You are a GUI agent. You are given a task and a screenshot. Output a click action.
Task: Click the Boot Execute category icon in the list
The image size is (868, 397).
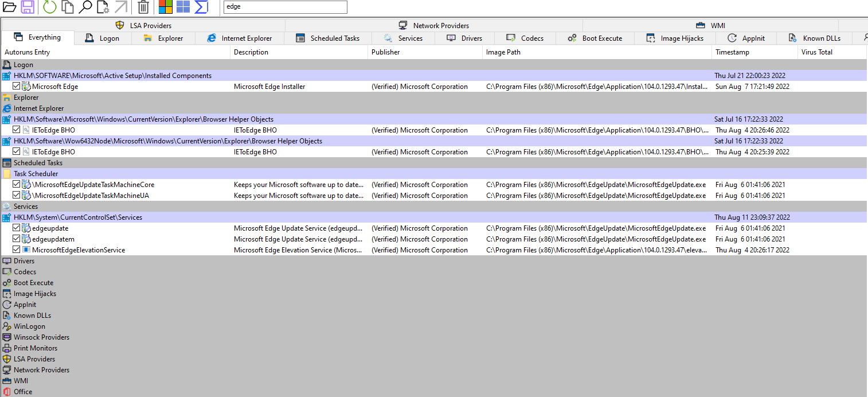click(x=7, y=283)
